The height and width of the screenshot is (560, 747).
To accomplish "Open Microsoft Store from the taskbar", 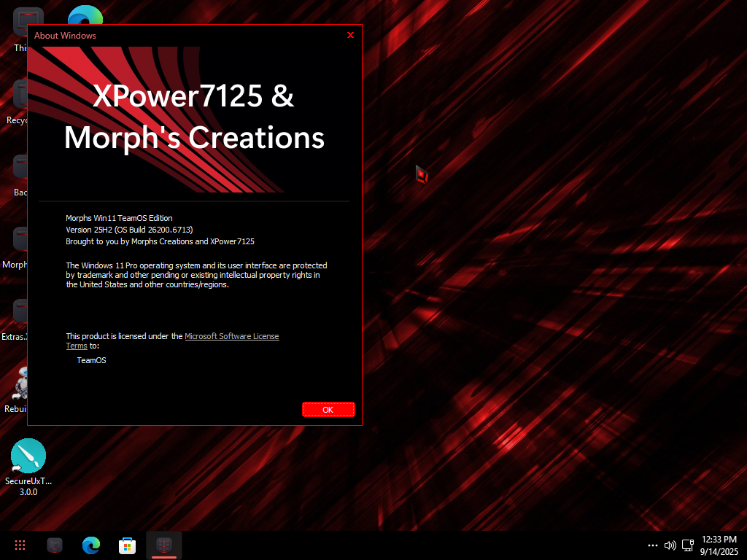I will click(127, 545).
